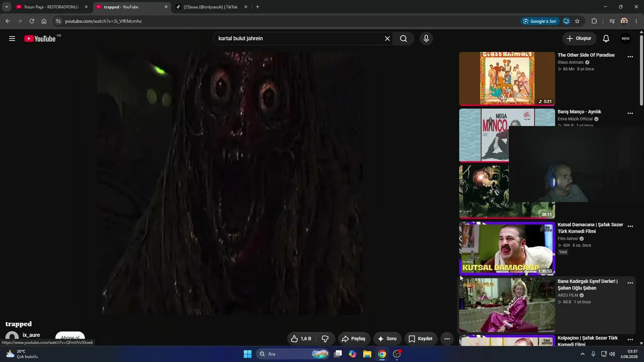Click the browser address bar URL
The height and width of the screenshot is (362, 644).
104,21
